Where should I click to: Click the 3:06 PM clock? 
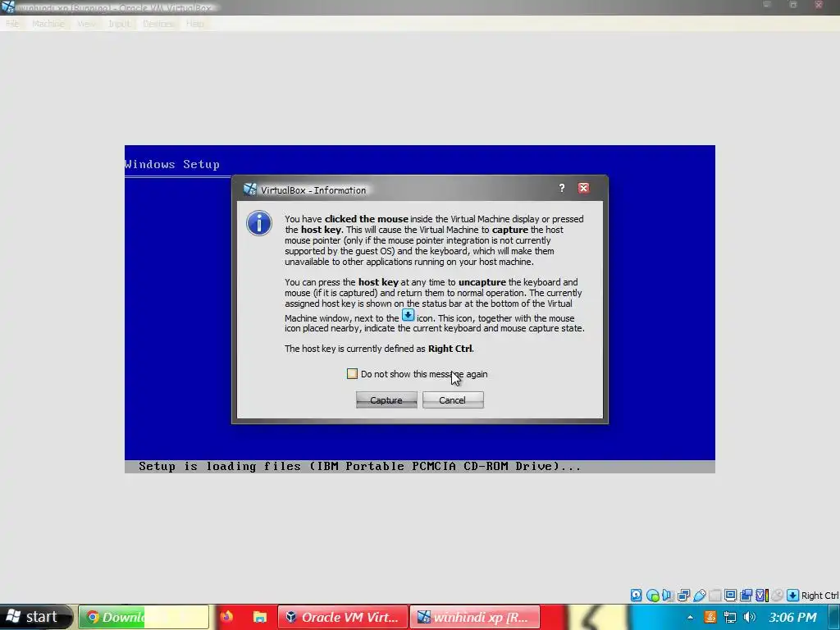(x=792, y=617)
